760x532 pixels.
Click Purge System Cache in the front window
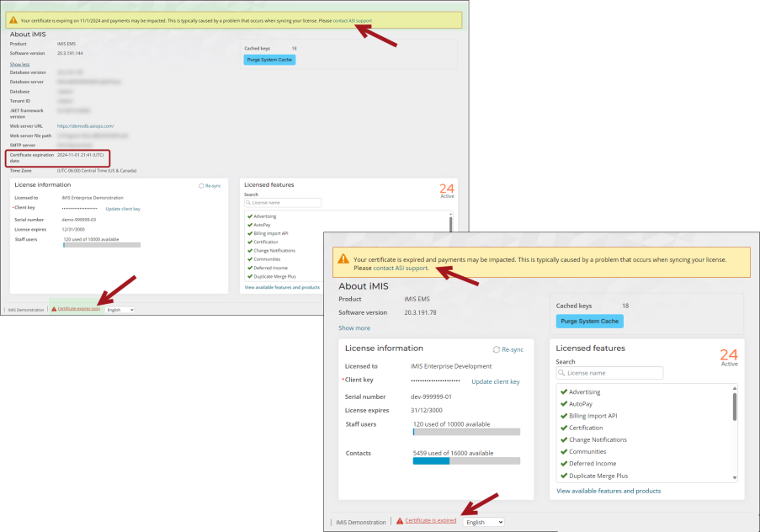pyautogui.click(x=589, y=321)
